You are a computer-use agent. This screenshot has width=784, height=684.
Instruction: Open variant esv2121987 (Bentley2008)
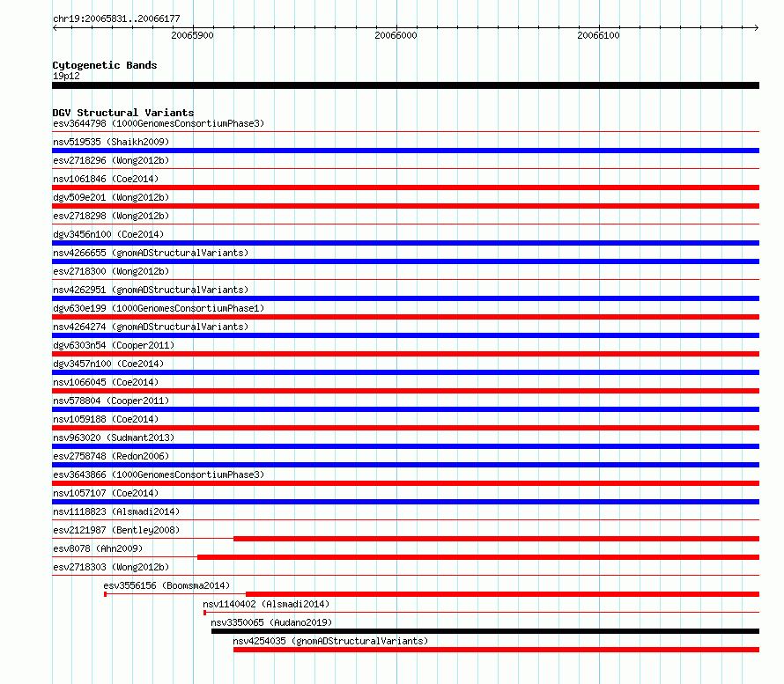116,530
